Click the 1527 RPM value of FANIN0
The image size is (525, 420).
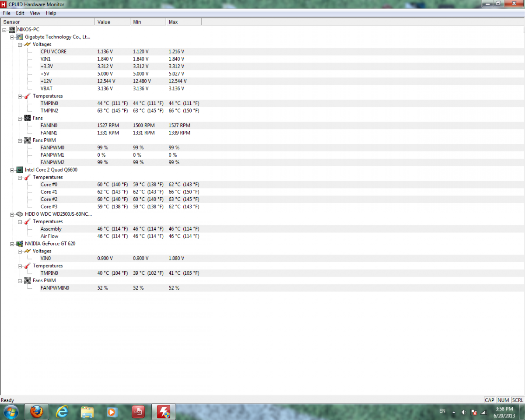point(108,126)
